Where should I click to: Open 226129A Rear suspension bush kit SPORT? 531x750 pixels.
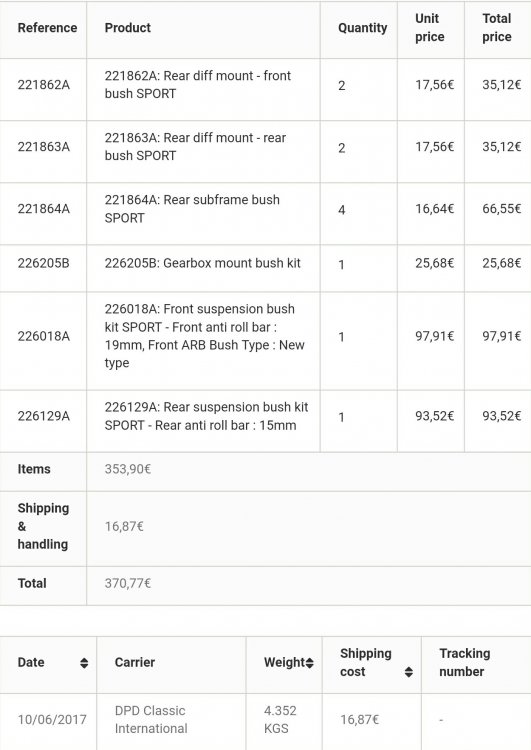206,416
